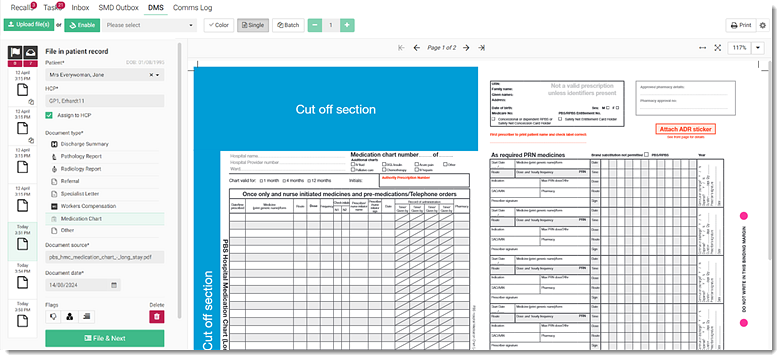Image resolution: width=782 pixels, height=360 pixels.
Task: Open the Today 3:54 PM document thumbnail
Action: click(x=22, y=280)
